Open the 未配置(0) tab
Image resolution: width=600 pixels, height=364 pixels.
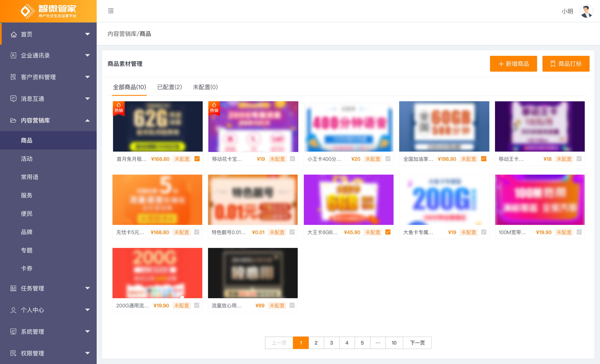(x=205, y=87)
